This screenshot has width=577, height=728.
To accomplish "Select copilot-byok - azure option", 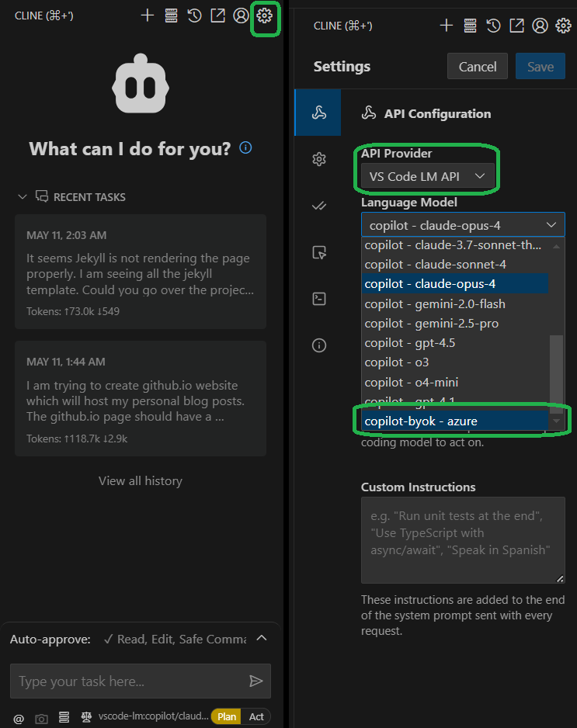I will coord(455,421).
